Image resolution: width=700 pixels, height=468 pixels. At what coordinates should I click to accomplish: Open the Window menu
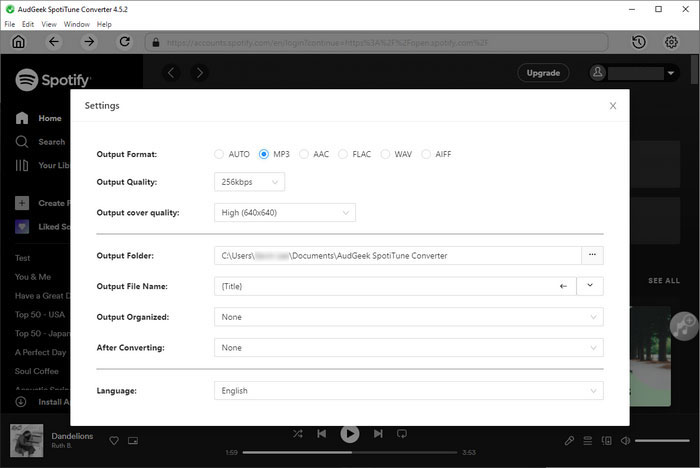click(x=77, y=24)
